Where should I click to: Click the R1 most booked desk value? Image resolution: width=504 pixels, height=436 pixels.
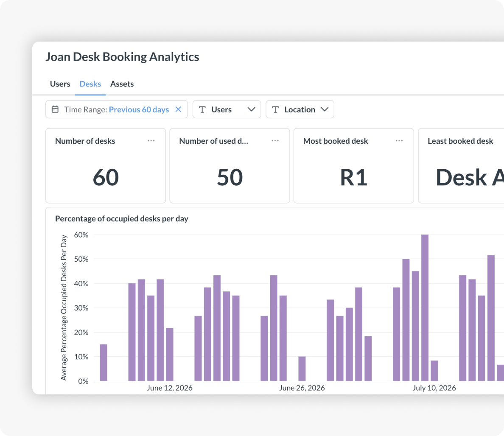pyautogui.click(x=353, y=177)
